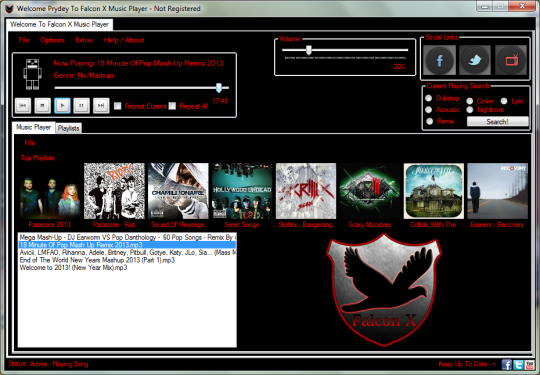Click the Falcon X app icon in title bar
Image resolution: width=540 pixels, height=375 pixels.
pos(9,9)
